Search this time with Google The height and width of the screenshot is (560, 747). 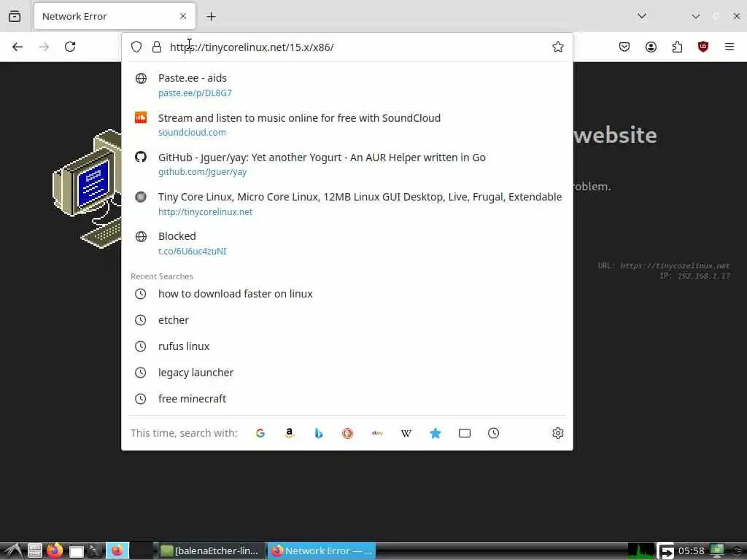click(x=260, y=433)
